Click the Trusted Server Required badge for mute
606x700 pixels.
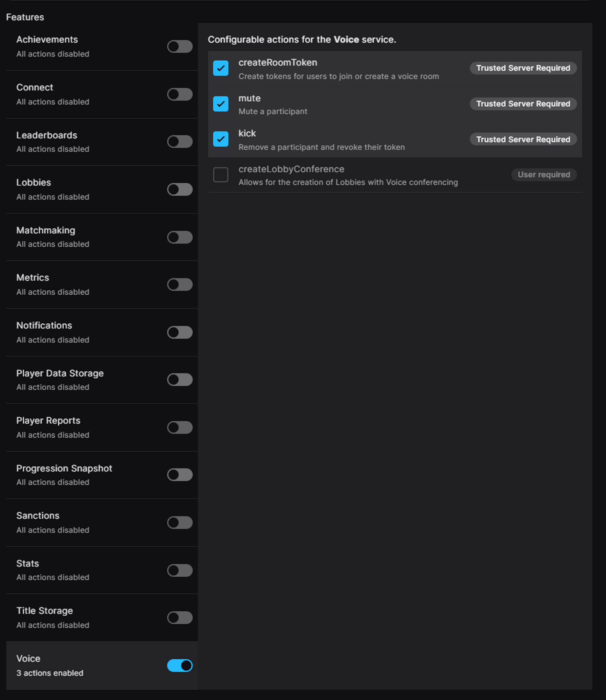(x=523, y=103)
